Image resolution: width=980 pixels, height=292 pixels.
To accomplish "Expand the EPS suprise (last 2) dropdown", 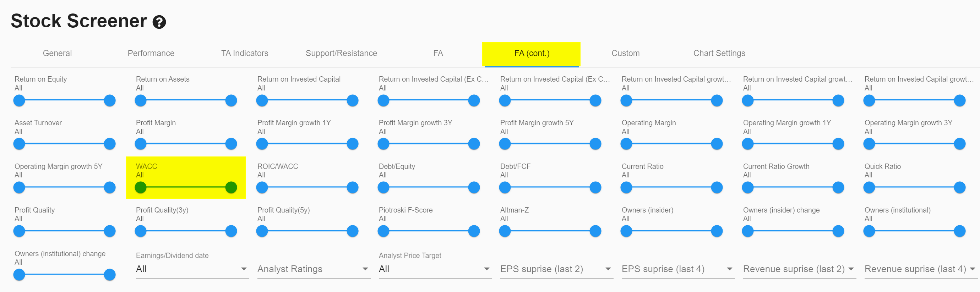I will pyautogui.click(x=556, y=269).
